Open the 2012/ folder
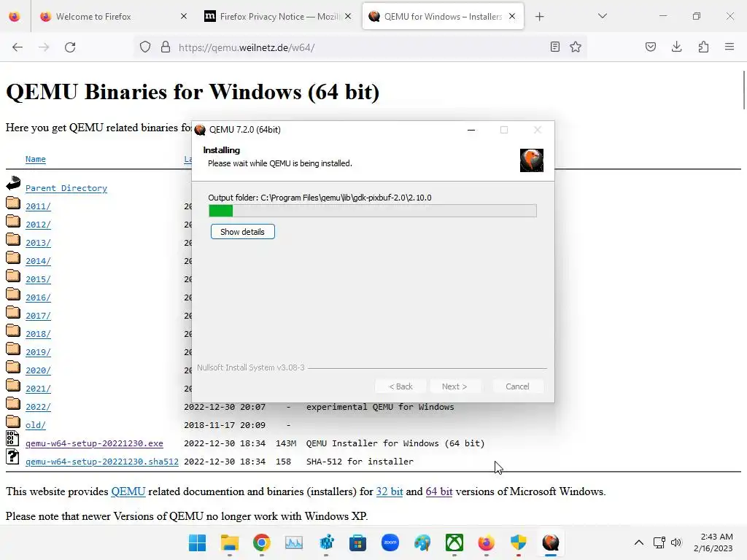The image size is (747, 560). coord(38,225)
